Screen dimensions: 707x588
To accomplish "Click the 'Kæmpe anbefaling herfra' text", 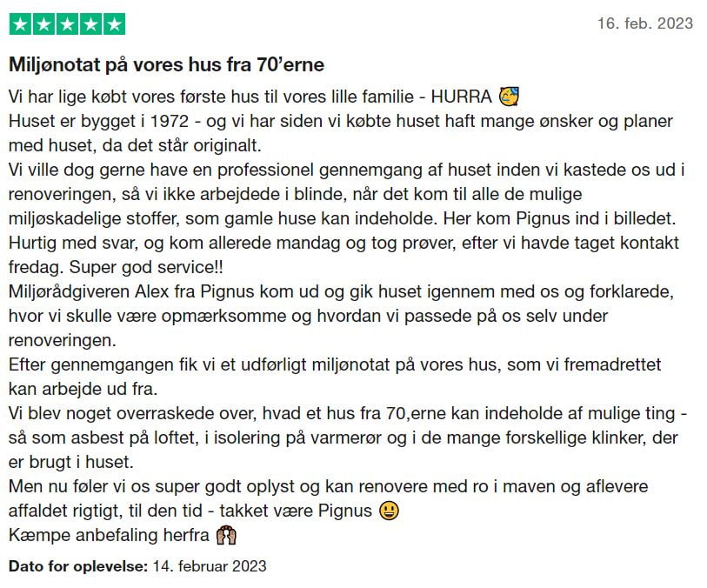I will [x=109, y=535].
